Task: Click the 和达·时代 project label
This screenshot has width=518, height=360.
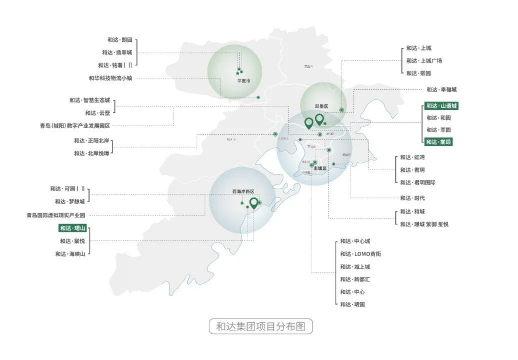Action: (412, 198)
